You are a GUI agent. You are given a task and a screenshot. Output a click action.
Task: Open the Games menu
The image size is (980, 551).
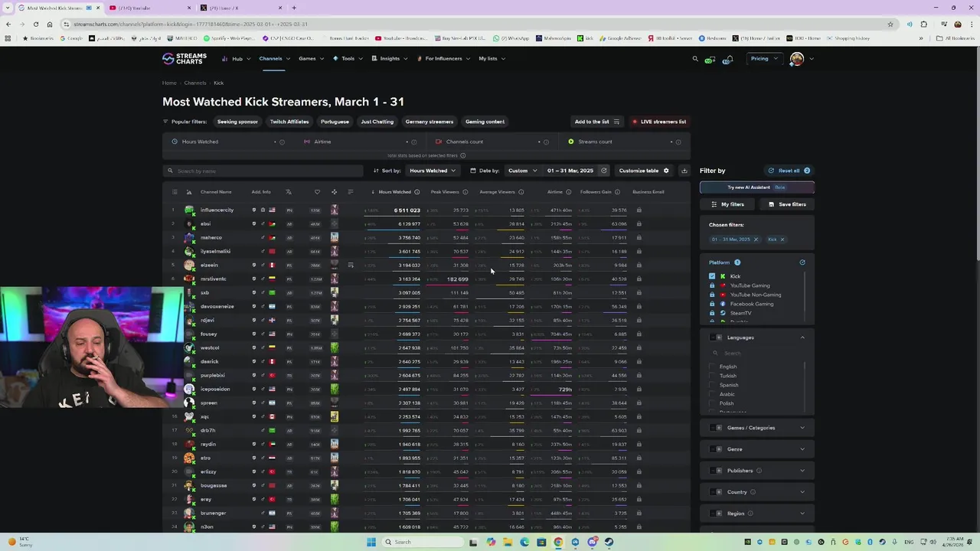pos(310,58)
